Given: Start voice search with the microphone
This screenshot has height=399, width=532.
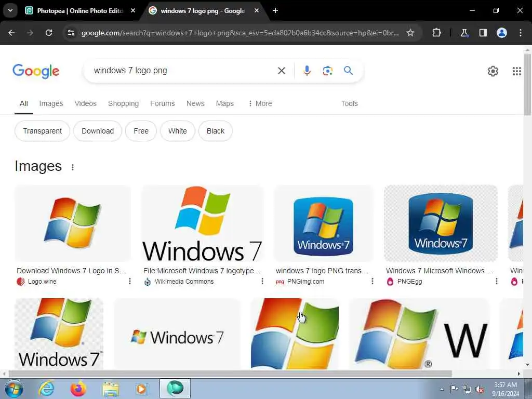Looking at the screenshot, I should (307, 71).
